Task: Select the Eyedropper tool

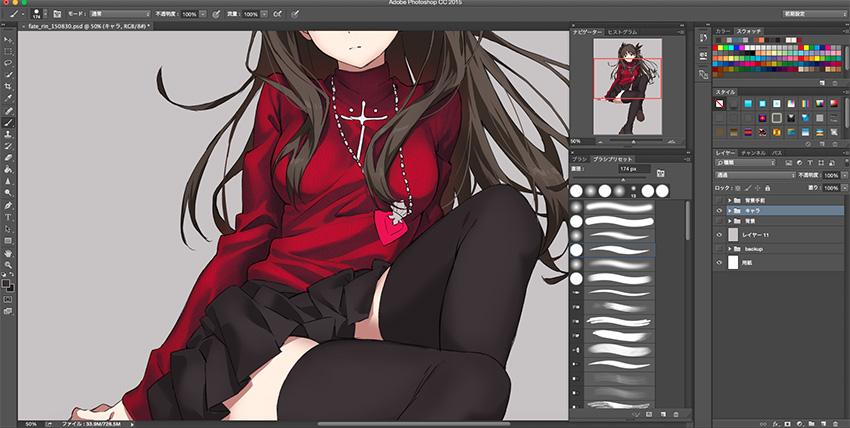Action: coord(9,99)
